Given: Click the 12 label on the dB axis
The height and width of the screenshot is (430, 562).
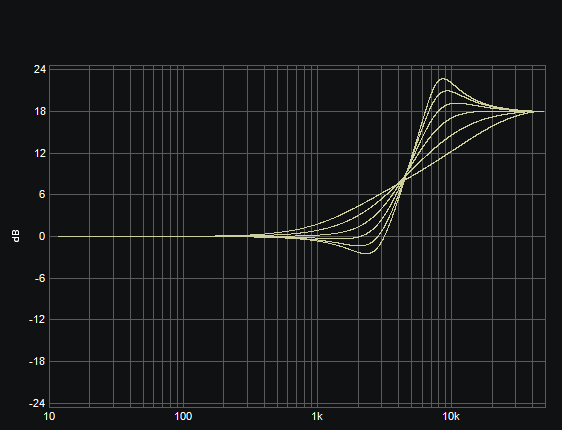Looking at the screenshot, I should coord(40,153).
